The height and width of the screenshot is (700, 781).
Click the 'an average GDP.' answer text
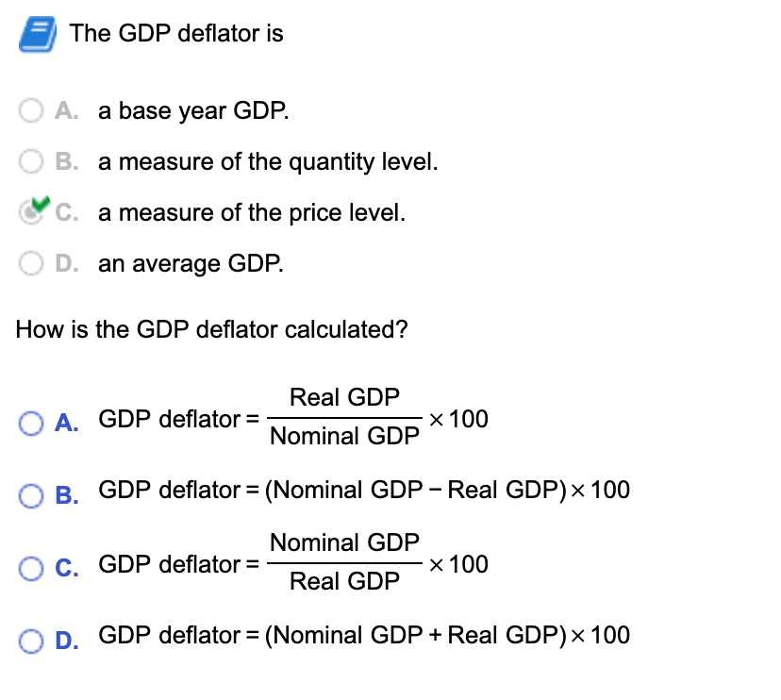click(191, 263)
